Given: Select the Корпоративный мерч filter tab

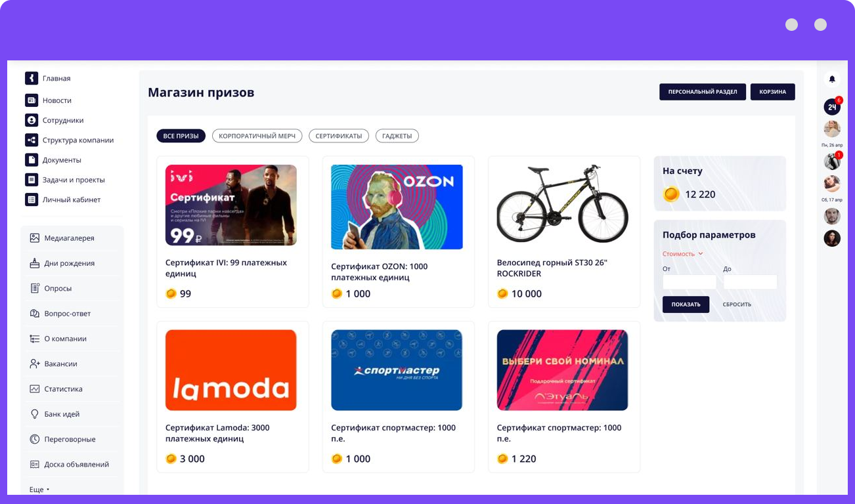Looking at the screenshot, I should [x=257, y=136].
